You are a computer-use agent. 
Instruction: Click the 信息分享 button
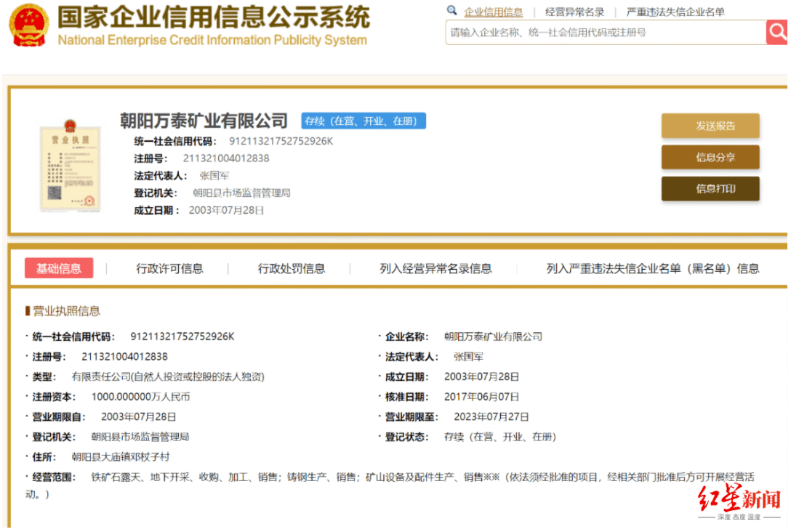click(x=710, y=157)
